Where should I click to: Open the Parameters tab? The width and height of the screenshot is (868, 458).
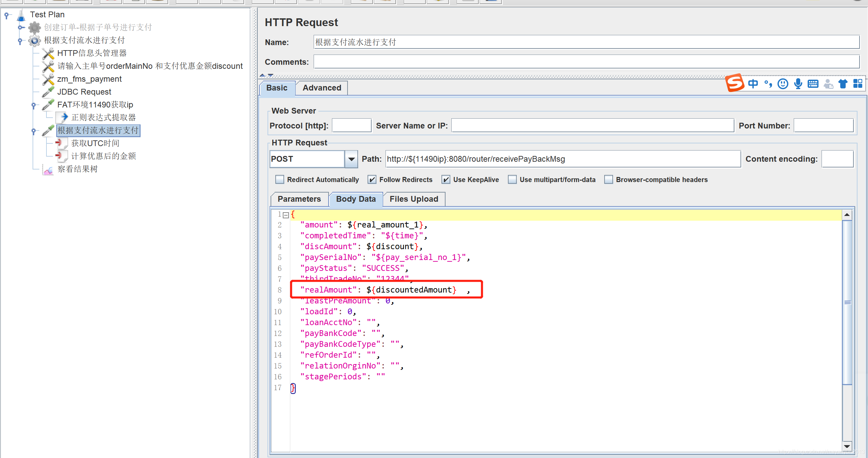(x=299, y=199)
